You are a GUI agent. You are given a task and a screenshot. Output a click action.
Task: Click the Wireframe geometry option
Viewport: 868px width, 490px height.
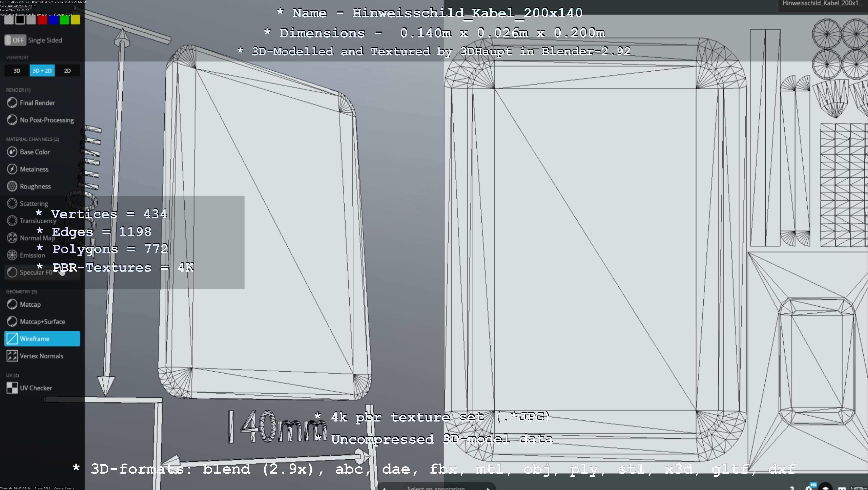pyautogui.click(x=42, y=339)
